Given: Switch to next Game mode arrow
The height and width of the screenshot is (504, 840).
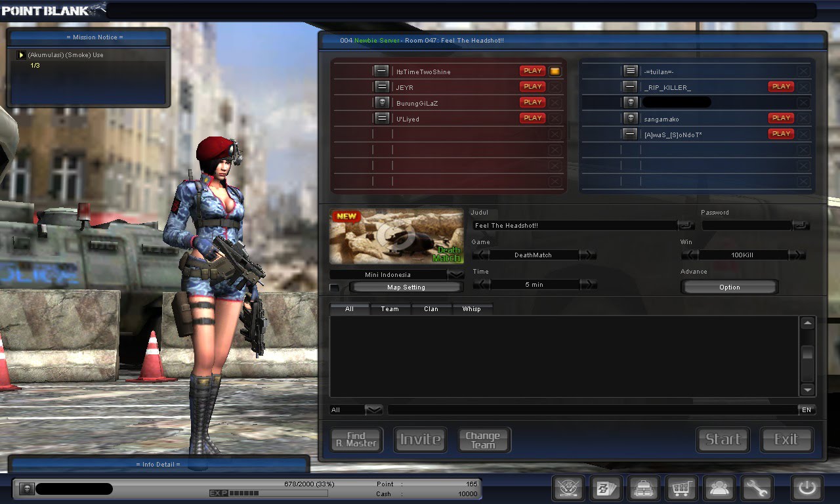Looking at the screenshot, I should click(x=589, y=255).
